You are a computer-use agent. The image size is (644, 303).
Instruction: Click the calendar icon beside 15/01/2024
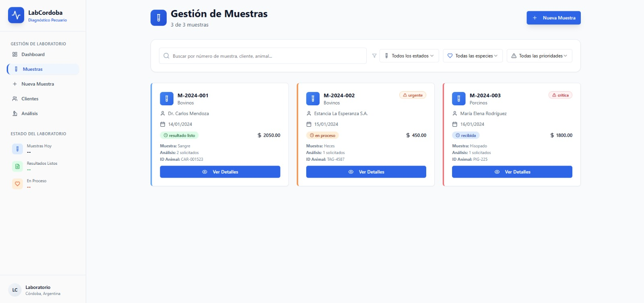click(x=309, y=124)
